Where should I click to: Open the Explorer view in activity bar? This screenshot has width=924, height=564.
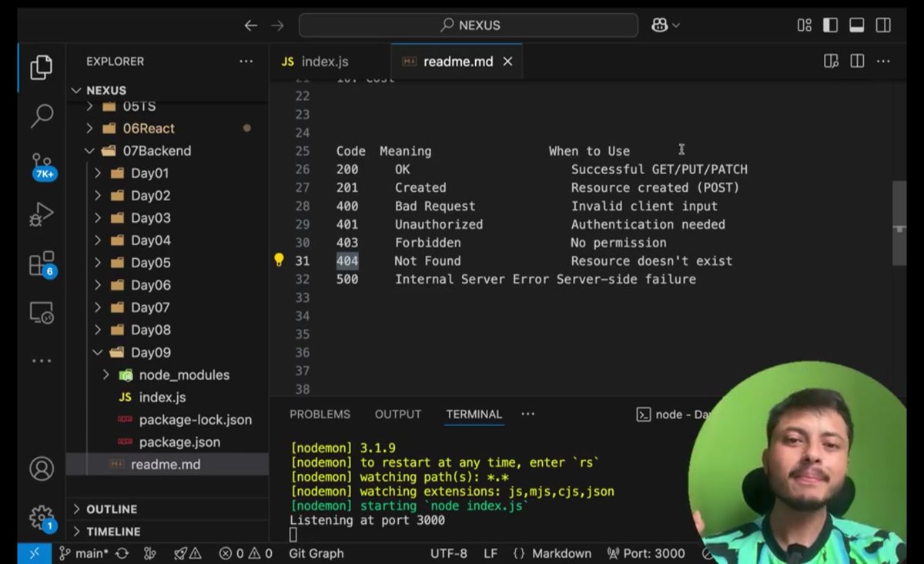pyautogui.click(x=42, y=68)
